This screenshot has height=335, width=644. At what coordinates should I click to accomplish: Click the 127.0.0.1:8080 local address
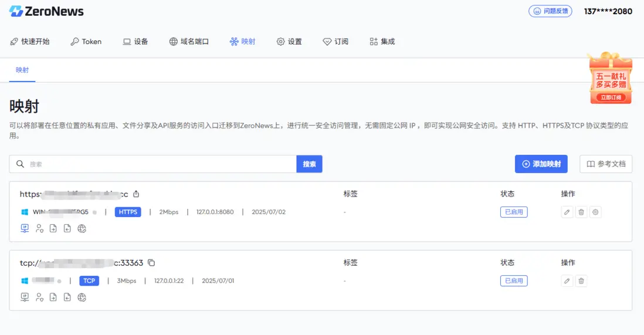(x=215, y=212)
